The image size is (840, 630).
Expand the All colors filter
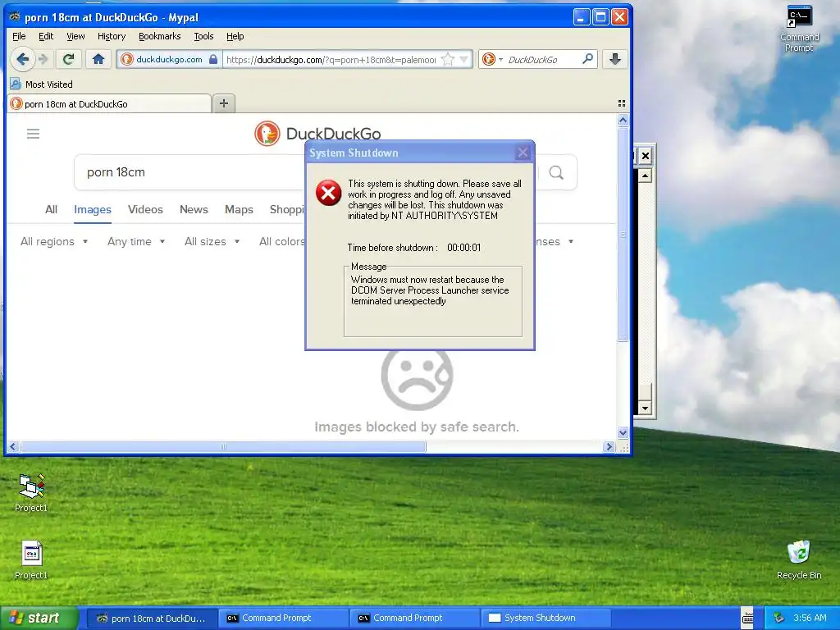pyautogui.click(x=282, y=242)
